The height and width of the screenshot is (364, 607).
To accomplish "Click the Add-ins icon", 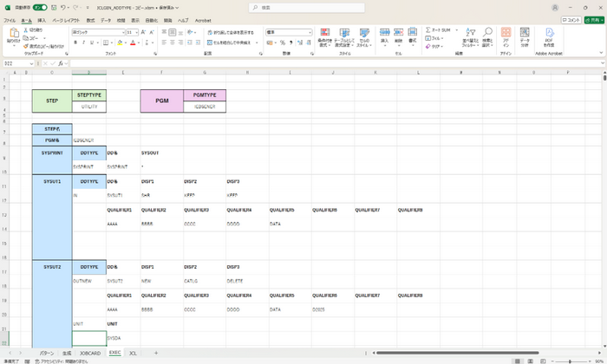I will point(506,32).
